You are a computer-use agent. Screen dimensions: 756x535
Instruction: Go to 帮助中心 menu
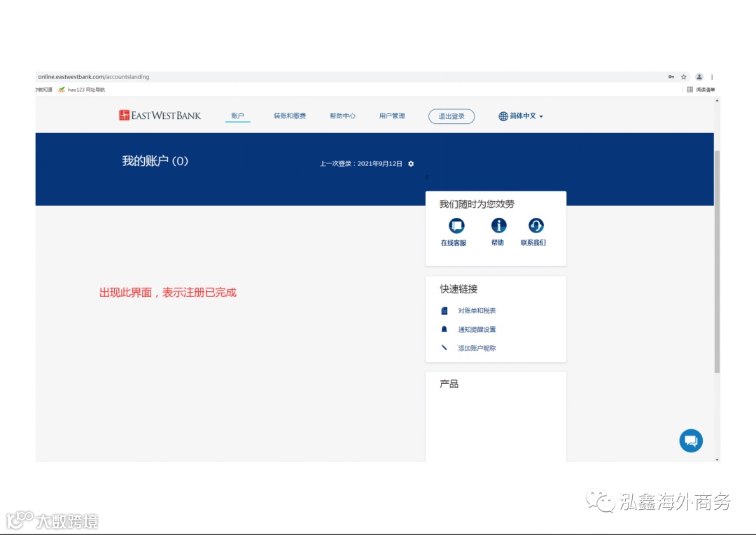tap(342, 116)
